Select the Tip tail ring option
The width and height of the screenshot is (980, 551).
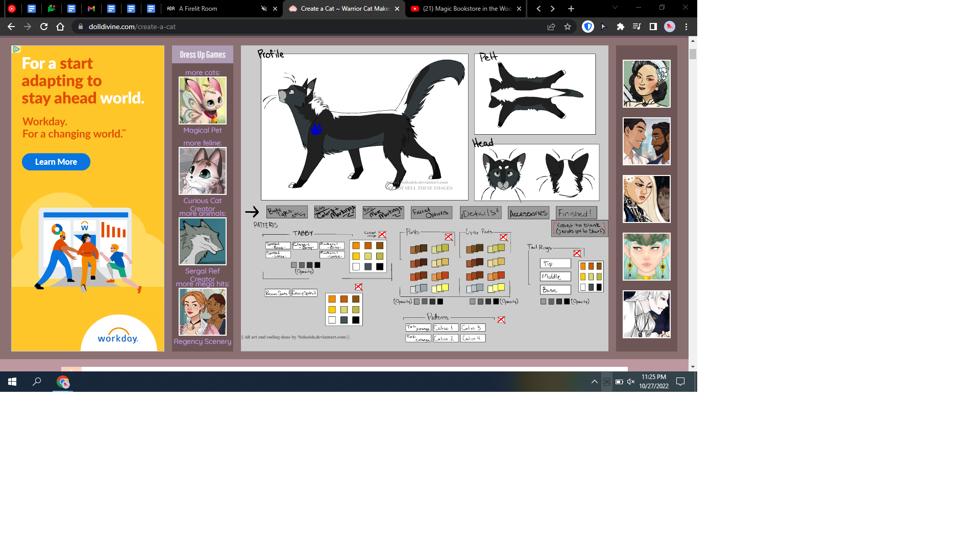point(555,264)
